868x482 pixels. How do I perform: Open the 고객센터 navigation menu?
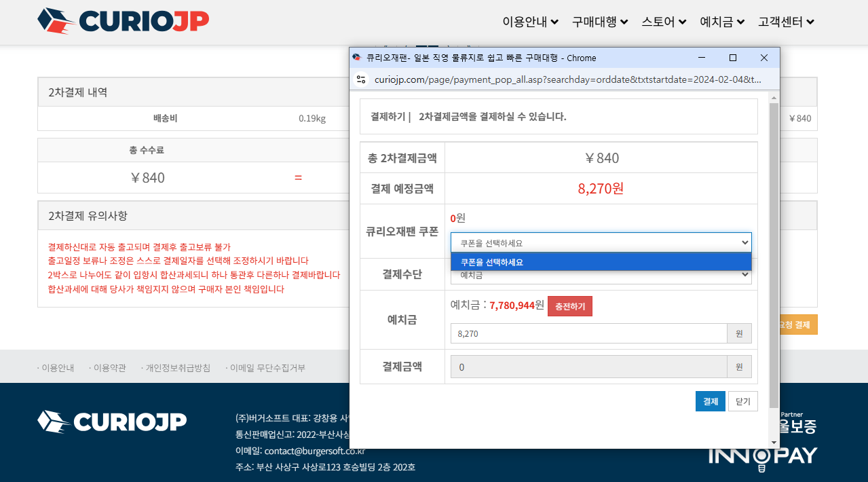pyautogui.click(x=786, y=22)
